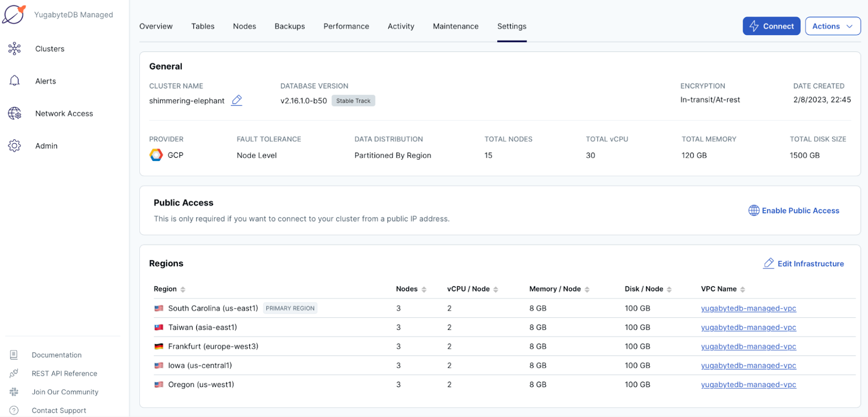Click the YugabyteDB Managed logo icon
This screenshot has width=868, height=417.
point(14,14)
